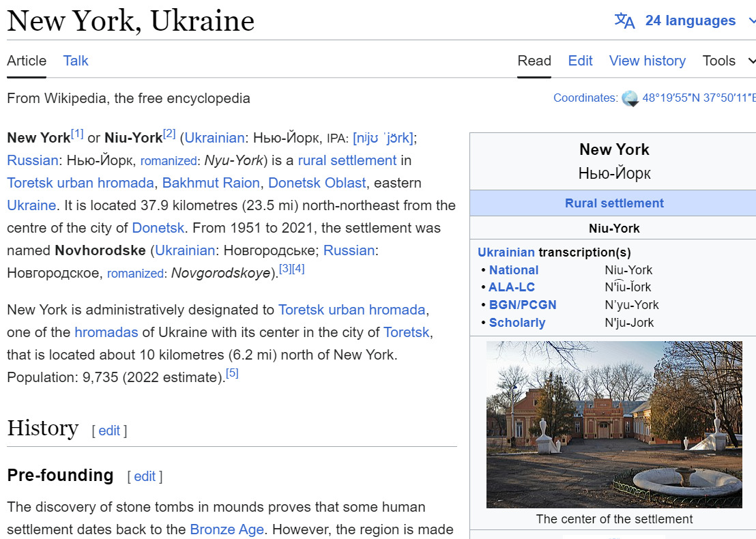Follow the Bakhmut Raion link
Screen dimensions: 756x539
[211, 183]
